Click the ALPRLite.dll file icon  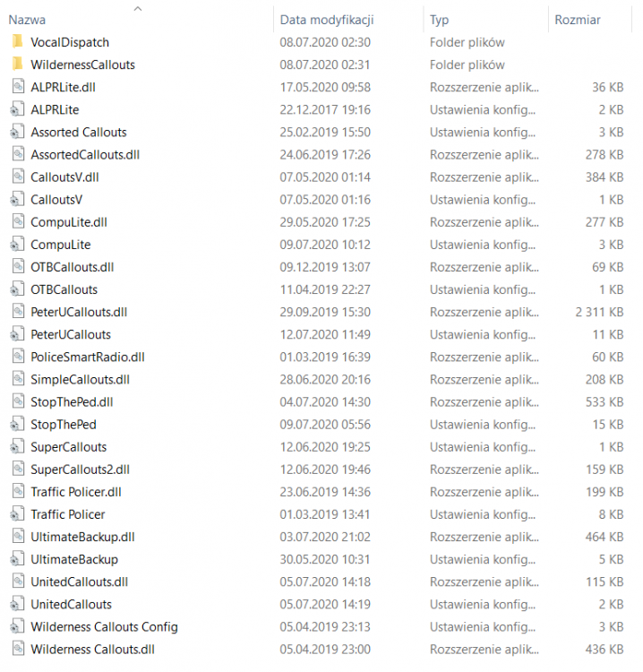pyautogui.click(x=18, y=87)
